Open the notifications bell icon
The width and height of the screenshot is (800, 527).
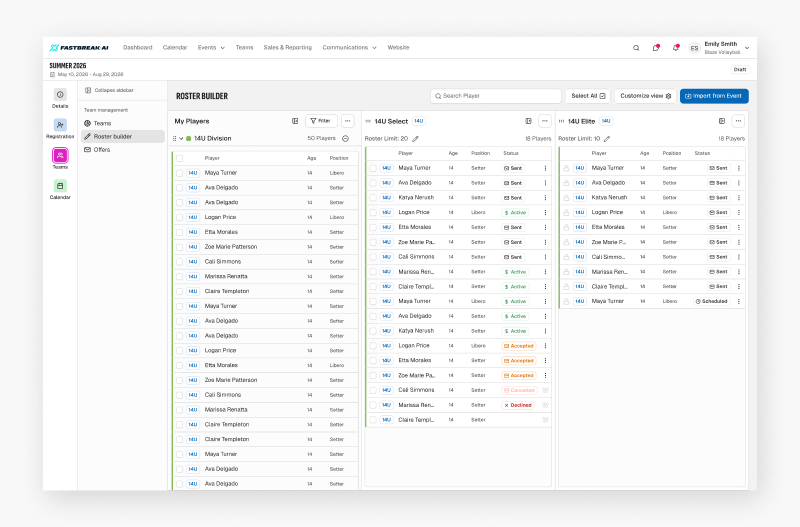pos(675,48)
